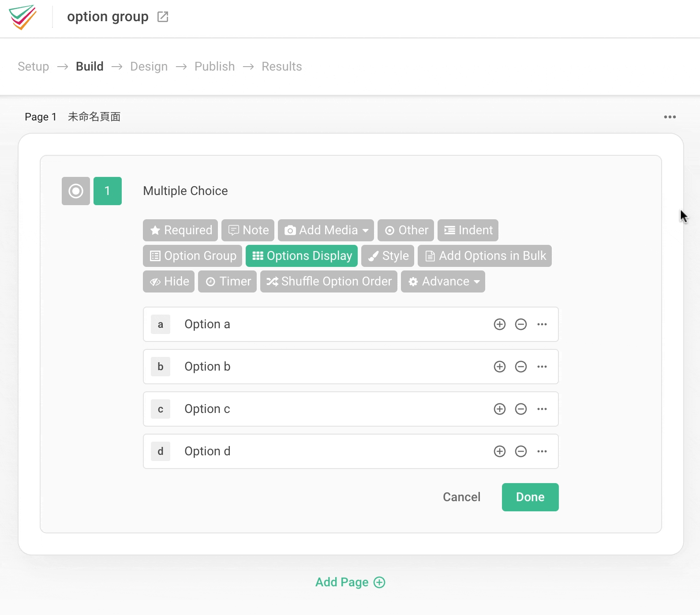700x615 pixels.
Task: Remove Option d with minus icon
Action: coord(521,451)
